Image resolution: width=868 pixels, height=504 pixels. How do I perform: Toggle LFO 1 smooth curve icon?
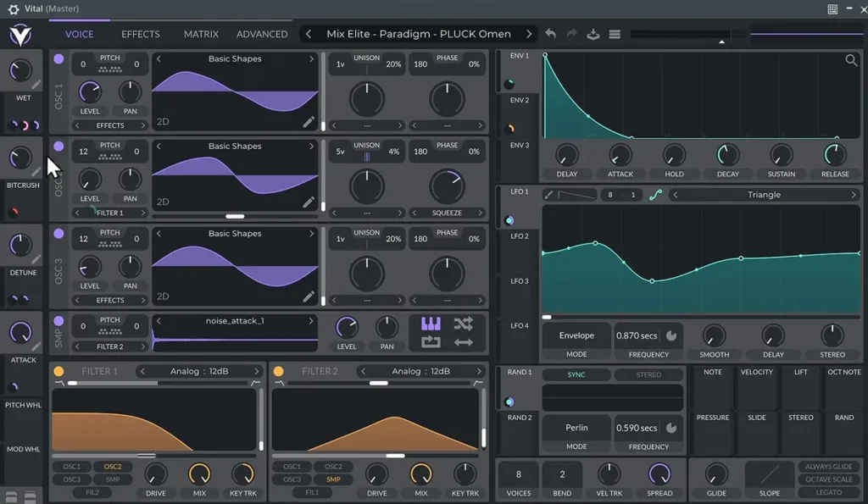click(x=655, y=195)
